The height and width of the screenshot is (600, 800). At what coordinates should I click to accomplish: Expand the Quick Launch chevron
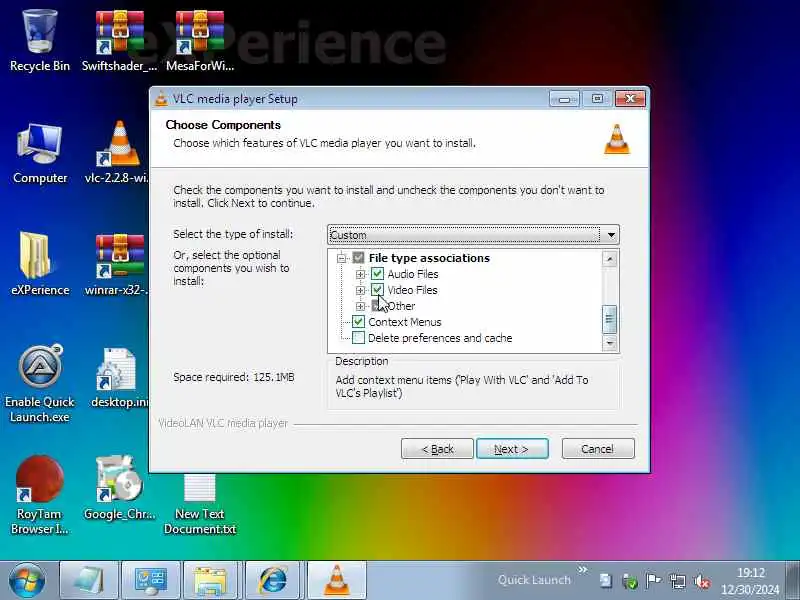[x=583, y=569]
